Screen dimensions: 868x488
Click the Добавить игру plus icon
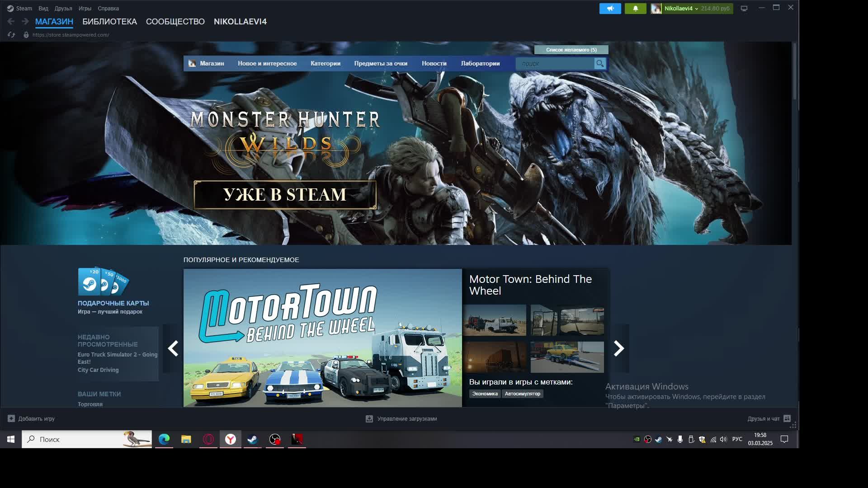[x=11, y=419]
